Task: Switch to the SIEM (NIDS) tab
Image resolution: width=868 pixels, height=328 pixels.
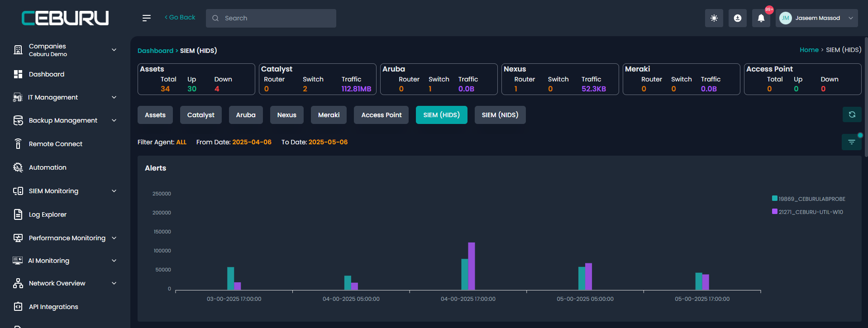Action: coord(500,115)
